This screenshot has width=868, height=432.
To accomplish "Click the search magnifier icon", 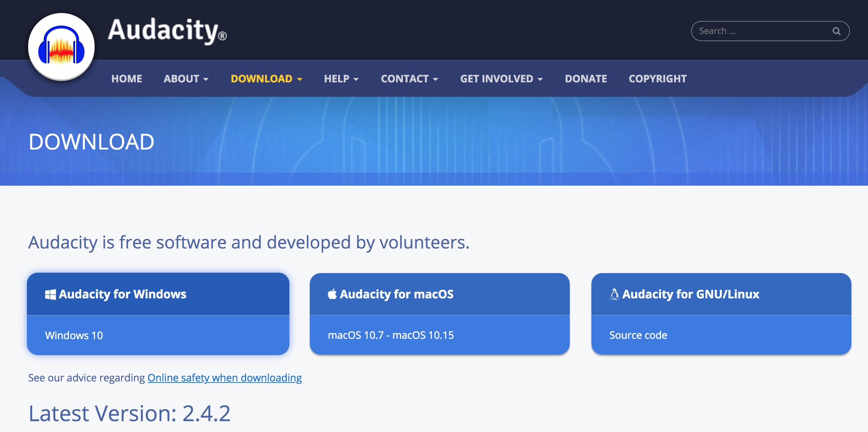I will coord(836,31).
